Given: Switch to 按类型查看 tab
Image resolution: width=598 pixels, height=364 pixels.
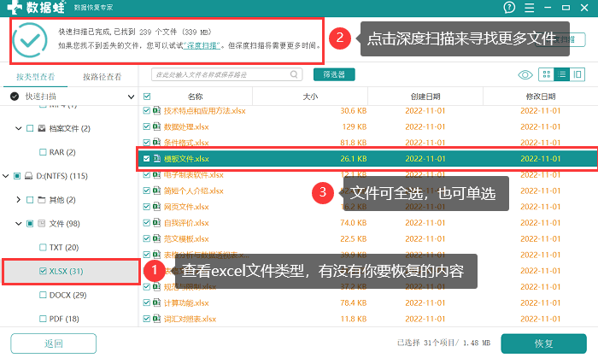Looking at the screenshot, I should [36, 77].
